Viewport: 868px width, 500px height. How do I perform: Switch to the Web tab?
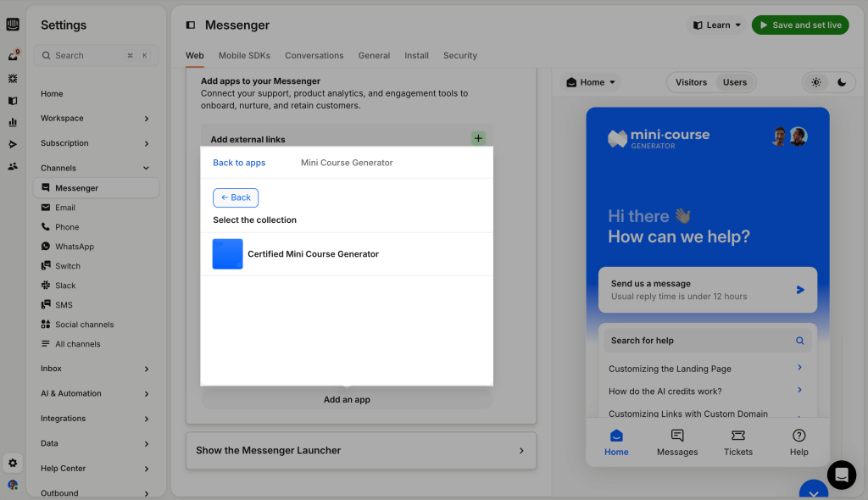[x=195, y=55]
